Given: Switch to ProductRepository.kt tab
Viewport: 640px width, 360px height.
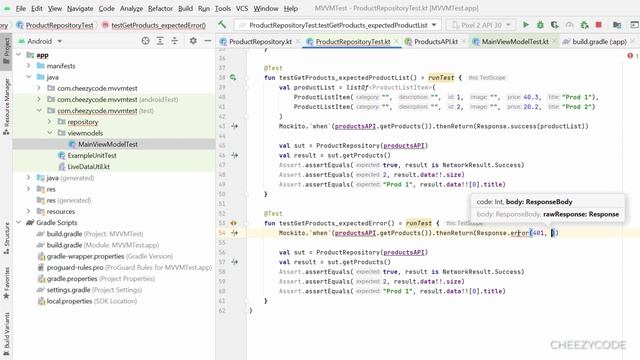Looking at the screenshot, I should (260, 42).
